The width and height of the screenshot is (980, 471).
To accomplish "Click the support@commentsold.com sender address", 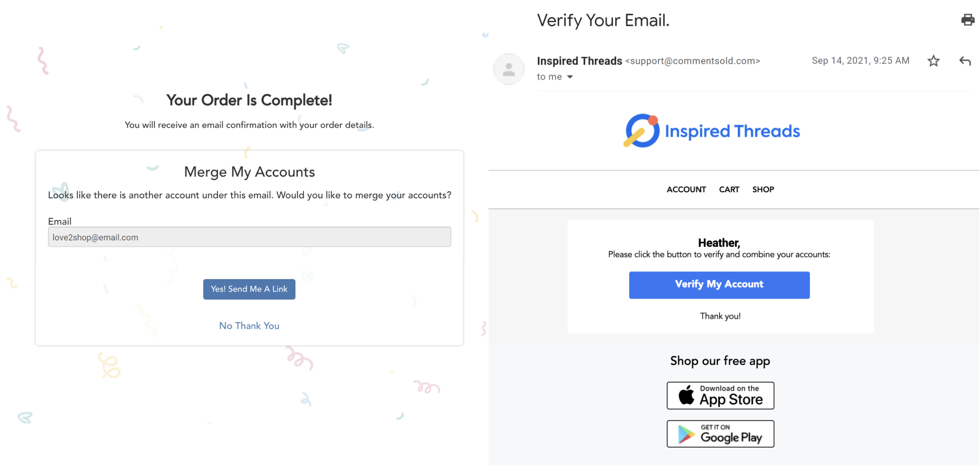I will point(693,61).
